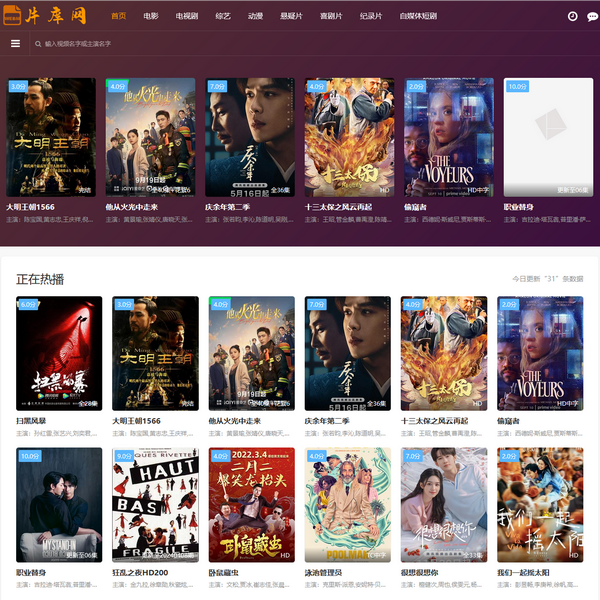Screen dimensions: 600x600
Task: Select the 狂乱之夜HD200 poster thumbnail
Action: coord(155,504)
